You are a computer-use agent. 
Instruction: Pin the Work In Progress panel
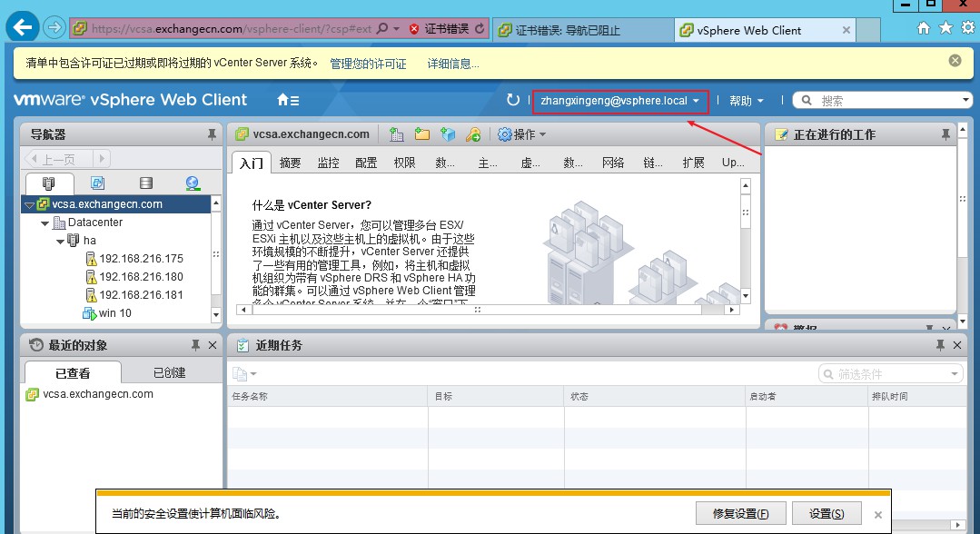tap(945, 134)
